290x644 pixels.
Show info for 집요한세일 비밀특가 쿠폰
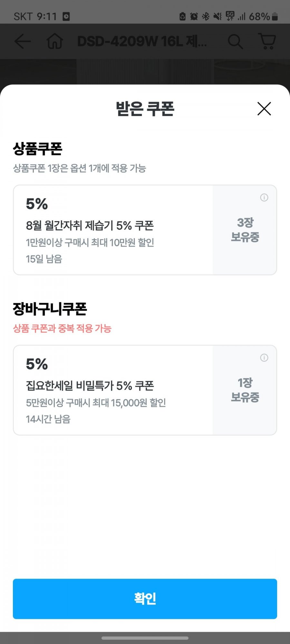[x=264, y=357]
